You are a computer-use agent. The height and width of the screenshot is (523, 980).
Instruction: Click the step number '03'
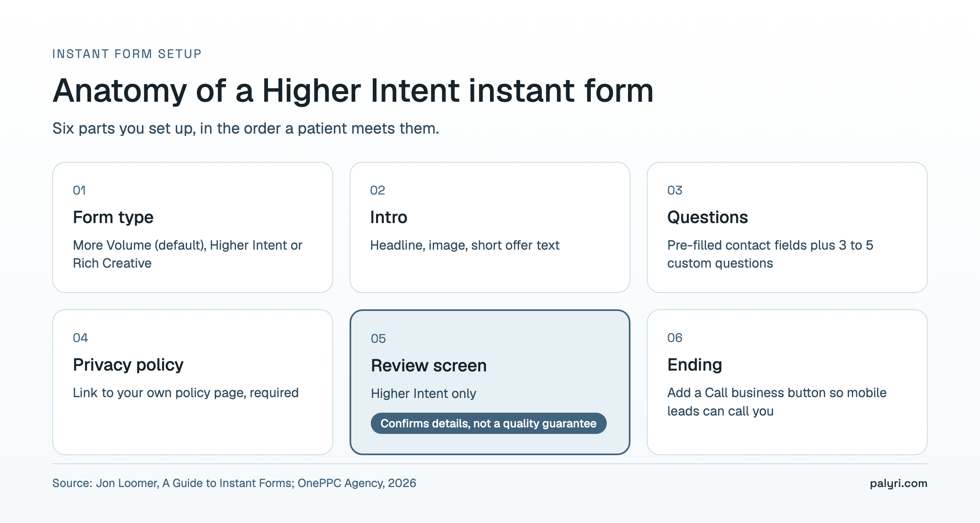point(675,190)
